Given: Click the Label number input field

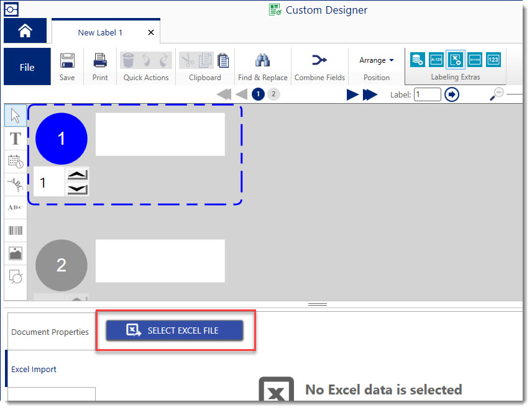Looking at the screenshot, I should [x=427, y=94].
